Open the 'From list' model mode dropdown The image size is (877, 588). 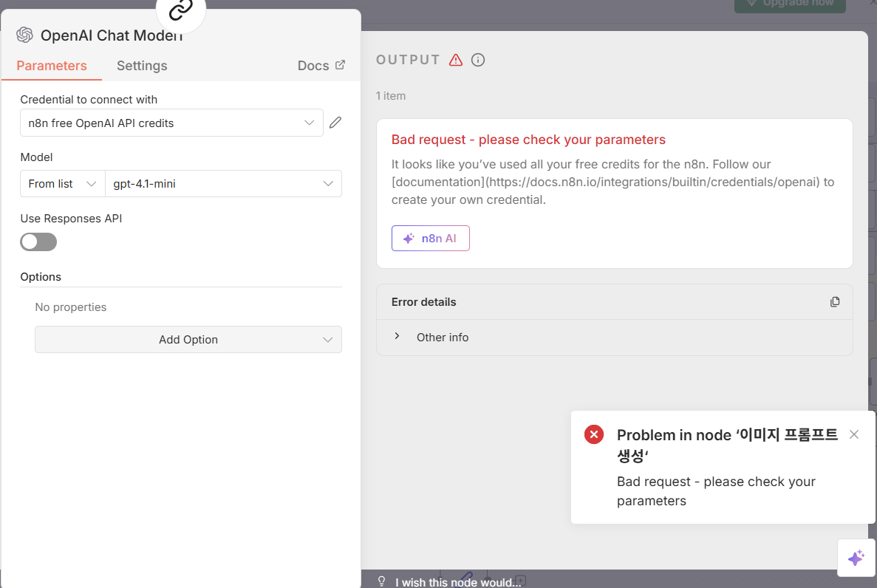point(63,184)
